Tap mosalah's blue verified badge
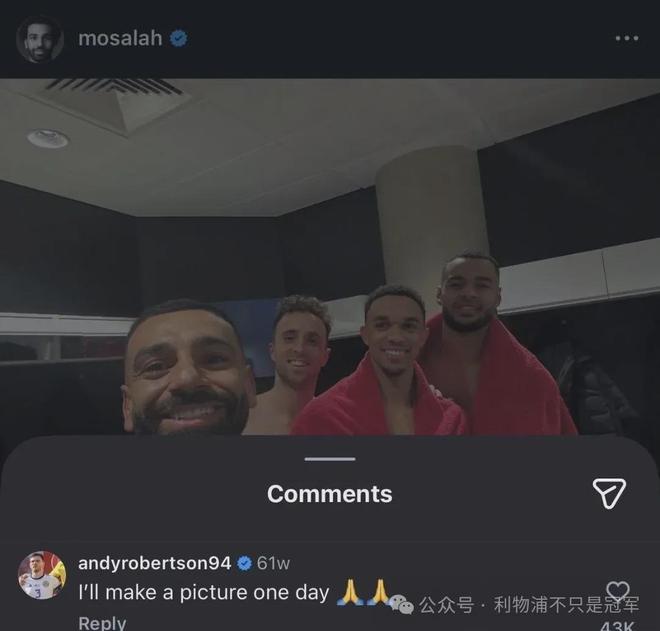Viewport: 660px width, 631px height. tap(178, 38)
